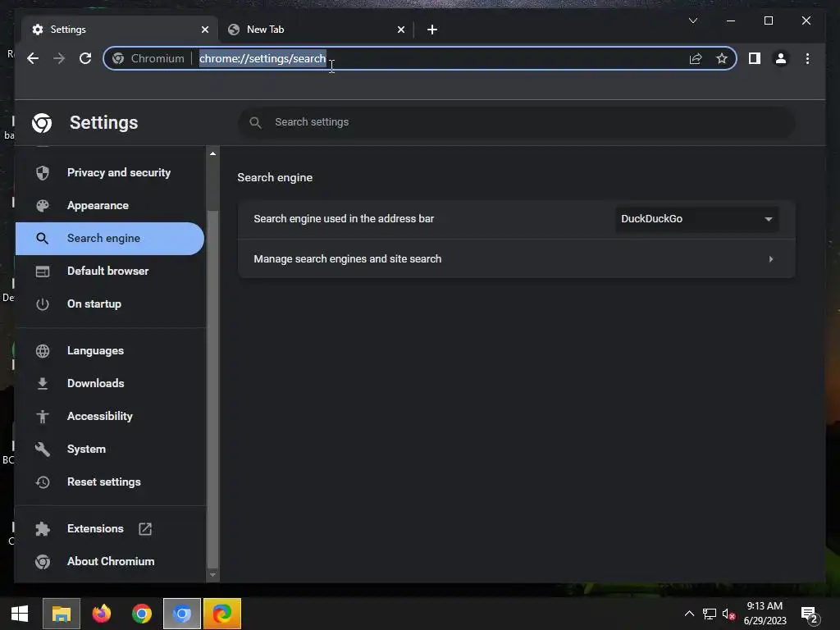Select Search engine in the sidebar
This screenshot has height=630, width=840.
[x=110, y=239]
